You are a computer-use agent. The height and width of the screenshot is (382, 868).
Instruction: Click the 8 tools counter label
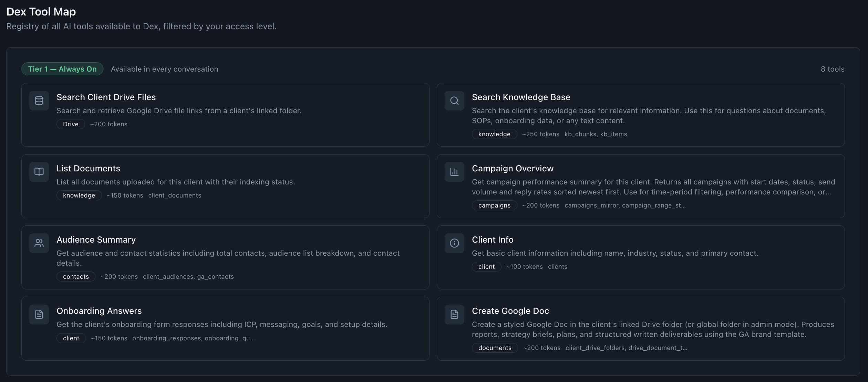pyautogui.click(x=832, y=69)
